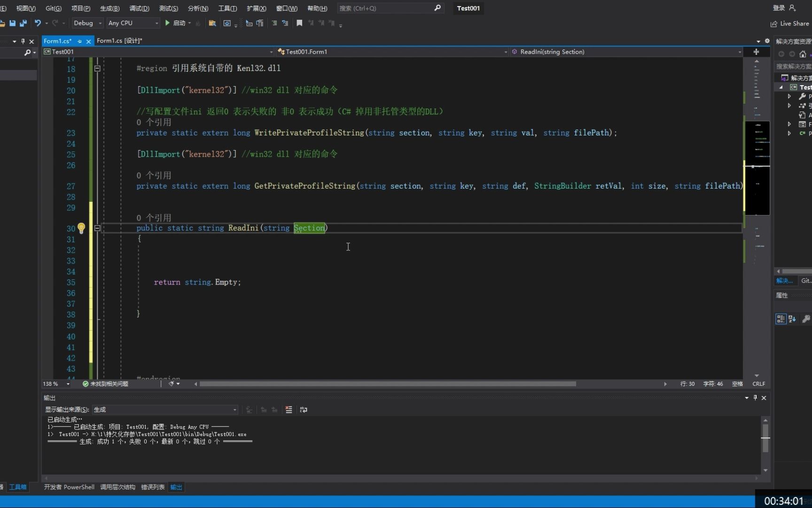Viewport: 812px width, 508px height.
Task: Click the uncomment selected lines icon
Action: pos(285,23)
